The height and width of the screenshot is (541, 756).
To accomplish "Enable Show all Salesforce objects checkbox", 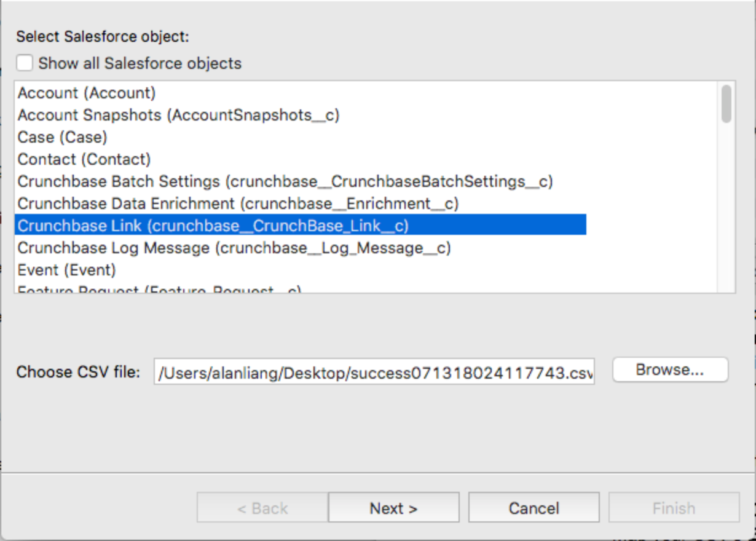I will (x=25, y=63).
